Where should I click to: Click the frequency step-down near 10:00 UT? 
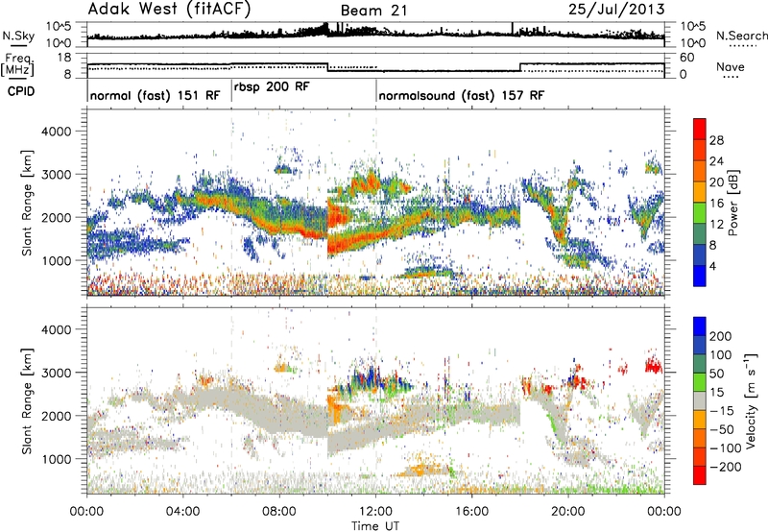tap(327, 67)
